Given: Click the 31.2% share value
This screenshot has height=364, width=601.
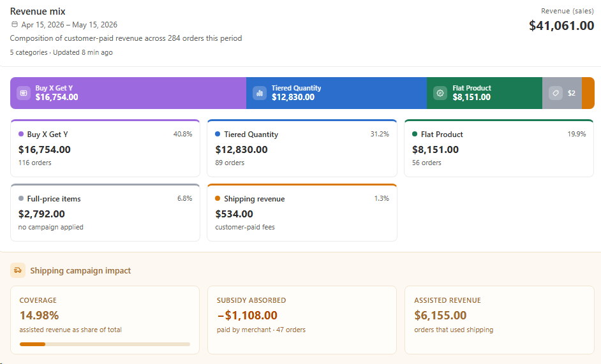Looking at the screenshot, I should (x=380, y=134).
